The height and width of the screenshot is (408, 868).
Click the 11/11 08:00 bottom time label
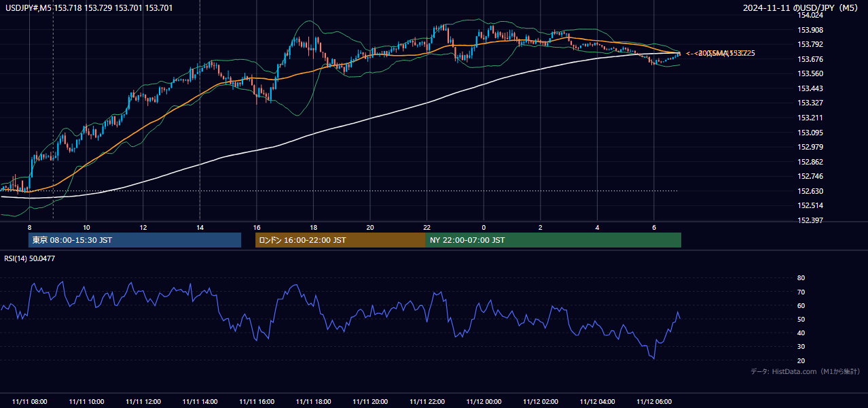(x=30, y=402)
